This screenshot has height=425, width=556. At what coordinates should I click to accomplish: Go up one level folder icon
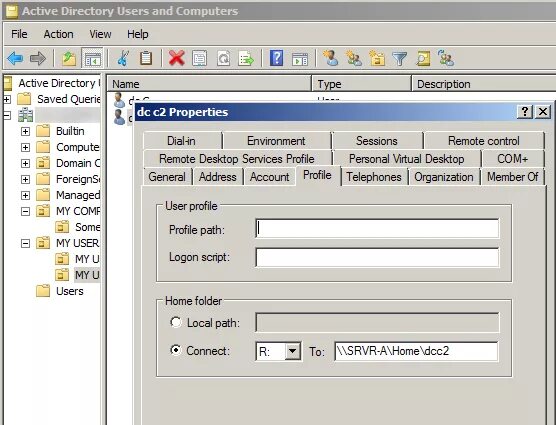pos(69,58)
